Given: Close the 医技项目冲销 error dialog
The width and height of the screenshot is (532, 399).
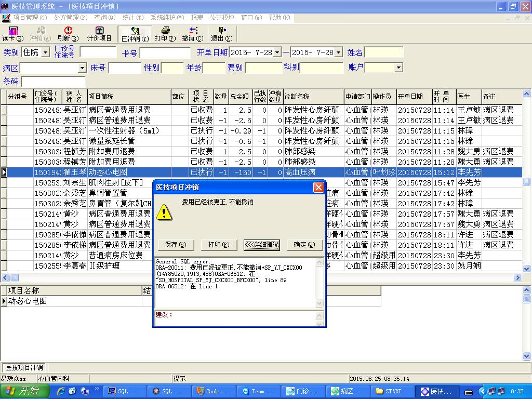Looking at the screenshot, I should point(318,187).
